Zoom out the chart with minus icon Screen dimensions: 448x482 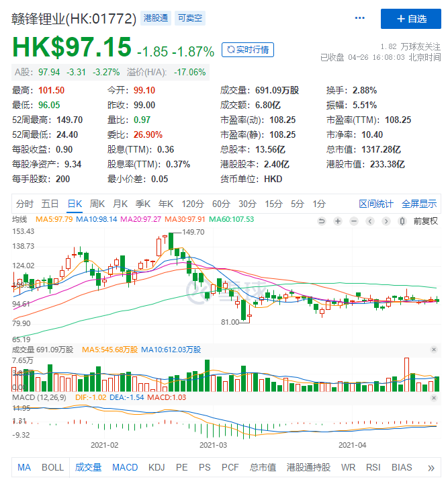tap(354, 221)
